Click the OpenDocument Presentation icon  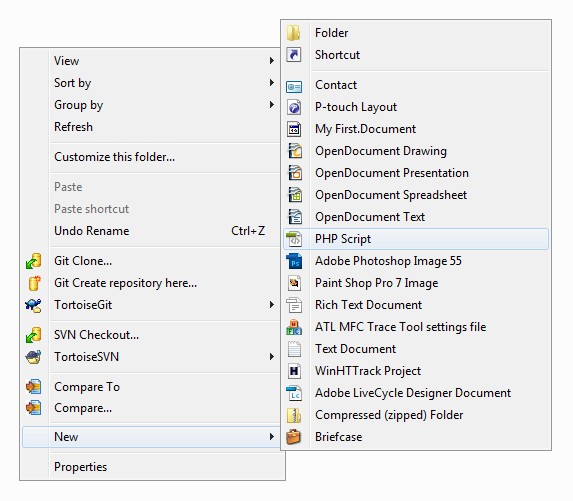tap(295, 173)
